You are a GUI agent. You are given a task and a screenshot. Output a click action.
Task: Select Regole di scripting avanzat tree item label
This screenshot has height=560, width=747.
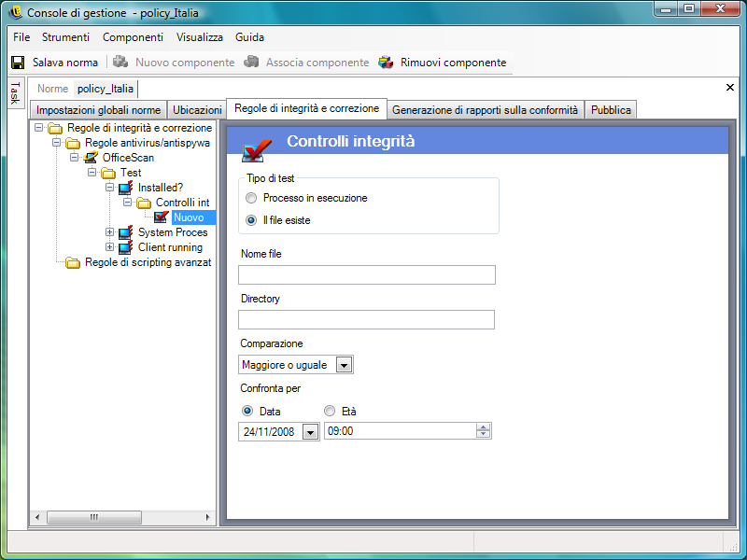coord(148,262)
